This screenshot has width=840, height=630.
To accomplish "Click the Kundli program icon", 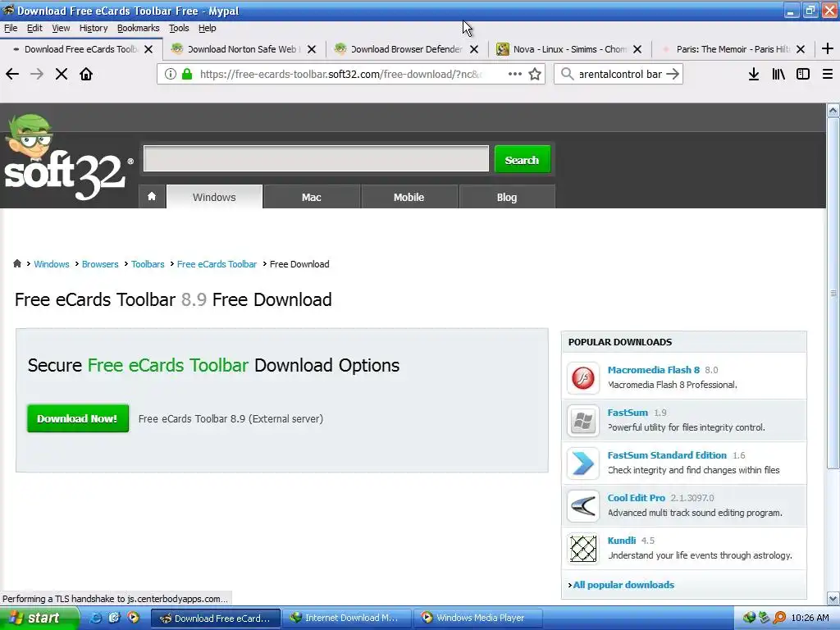I will click(x=583, y=549).
